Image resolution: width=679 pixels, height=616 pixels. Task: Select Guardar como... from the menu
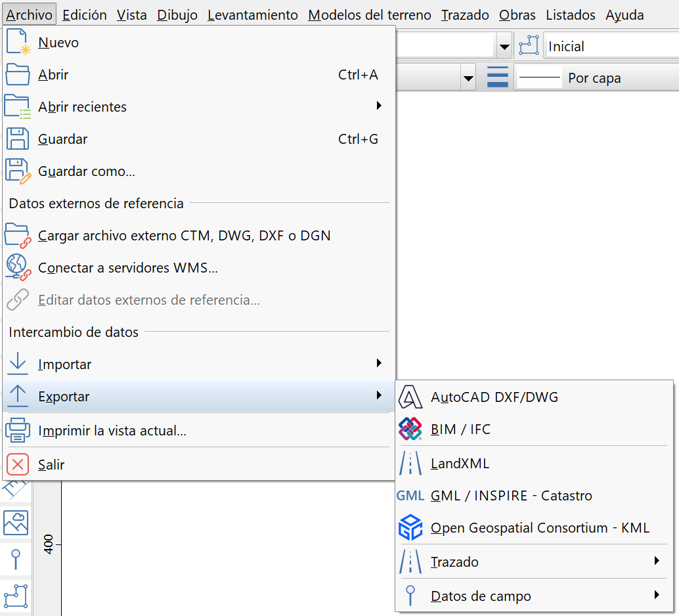[x=87, y=171]
